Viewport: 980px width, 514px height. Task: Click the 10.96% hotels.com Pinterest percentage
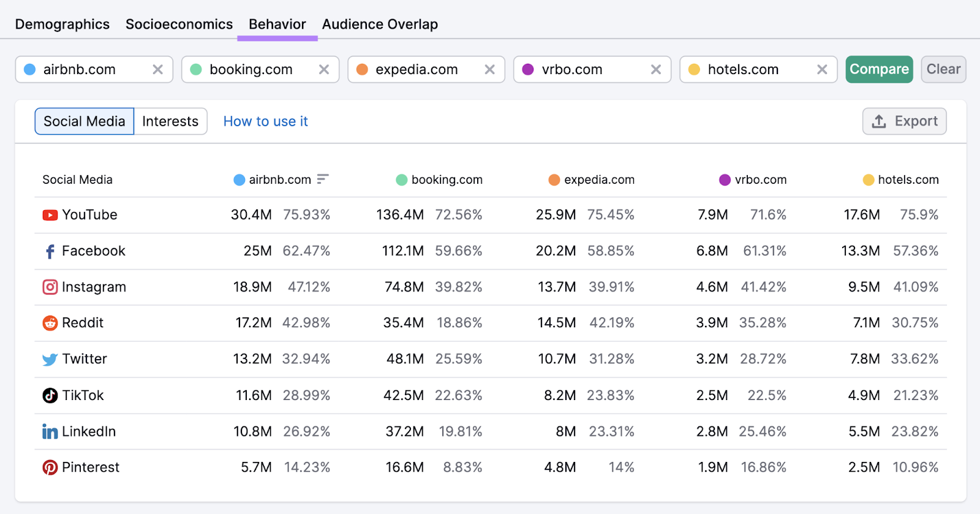tap(916, 467)
